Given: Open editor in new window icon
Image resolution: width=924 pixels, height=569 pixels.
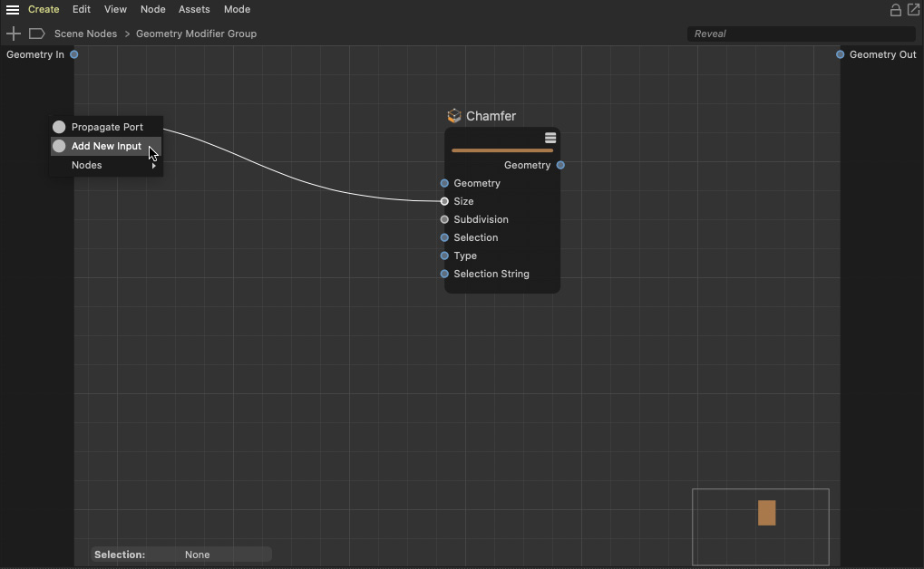Looking at the screenshot, I should [x=913, y=10].
